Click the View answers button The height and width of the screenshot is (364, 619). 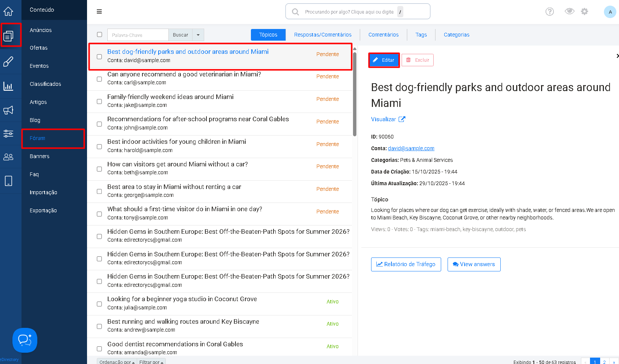[x=474, y=264]
